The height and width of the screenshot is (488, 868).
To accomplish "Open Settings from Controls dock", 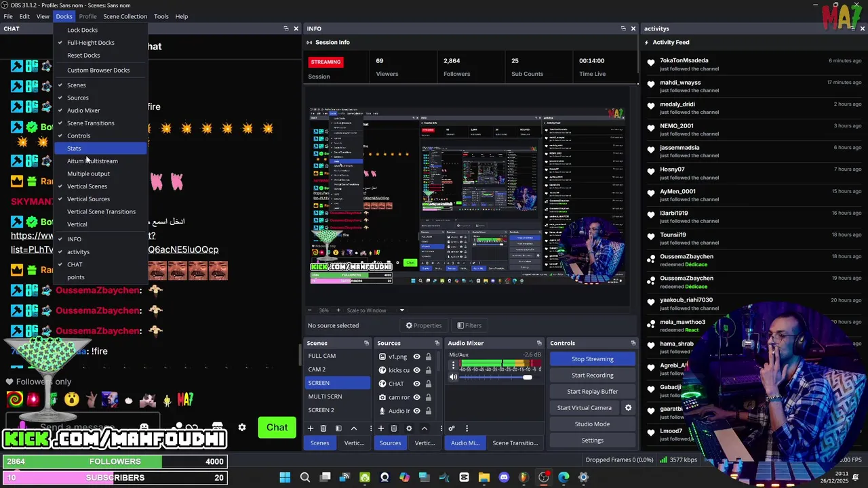I will click(x=593, y=440).
